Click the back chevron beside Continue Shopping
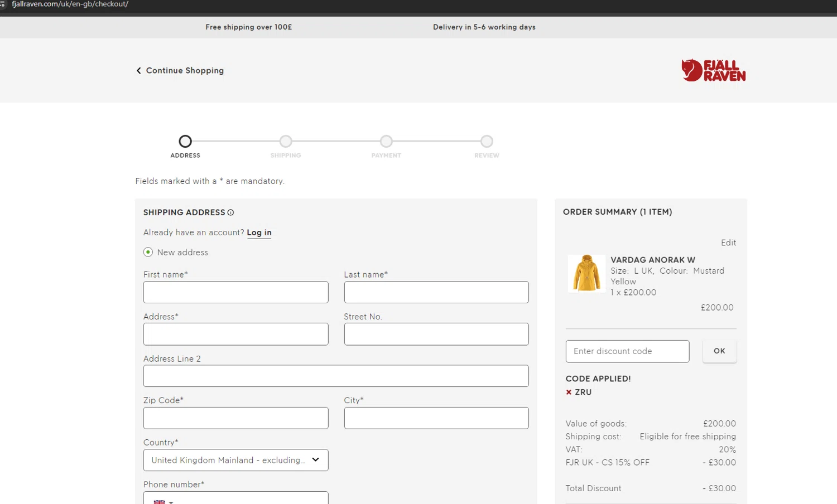Screen dimensions: 837x504 pos(138,71)
